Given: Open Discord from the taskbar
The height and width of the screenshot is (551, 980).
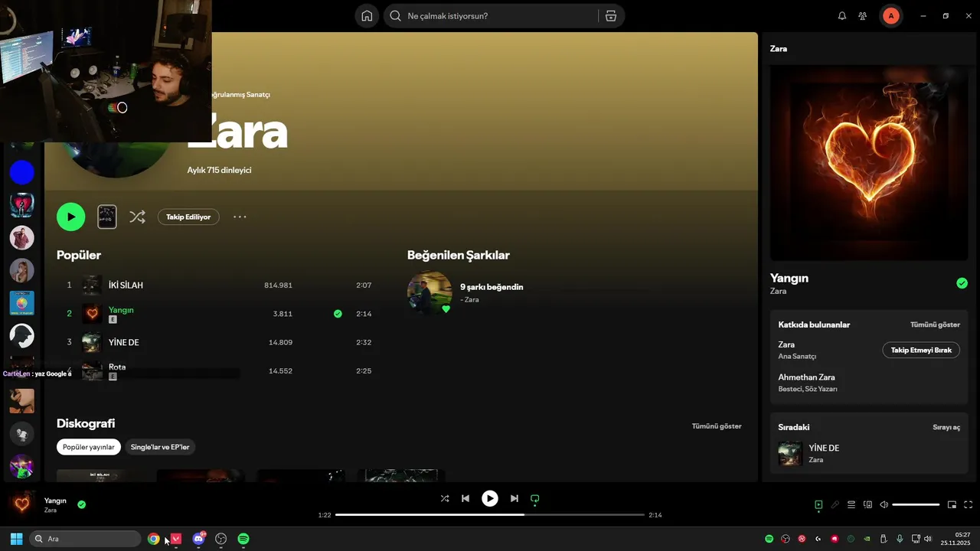Looking at the screenshot, I should pyautogui.click(x=198, y=539).
